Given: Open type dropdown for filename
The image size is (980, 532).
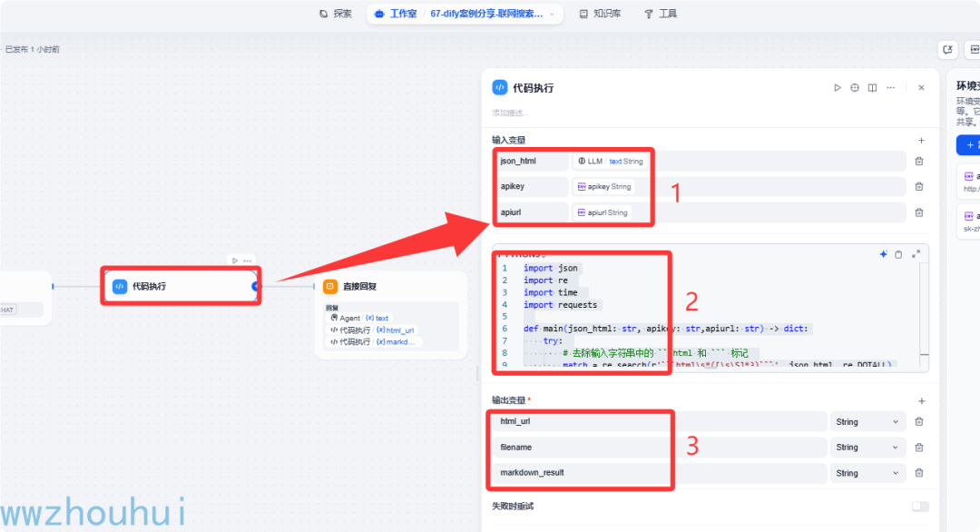Looking at the screenshot, I should (x=867, y=448).
